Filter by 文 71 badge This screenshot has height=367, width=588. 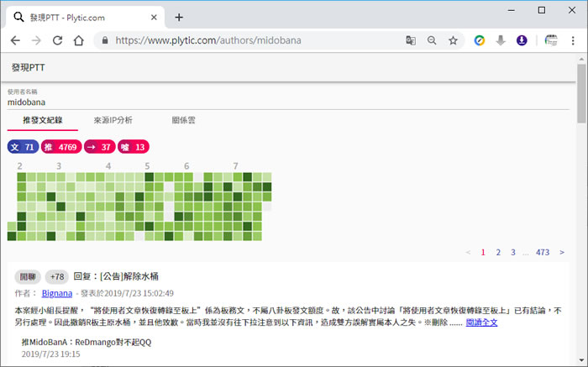[23, 147]
